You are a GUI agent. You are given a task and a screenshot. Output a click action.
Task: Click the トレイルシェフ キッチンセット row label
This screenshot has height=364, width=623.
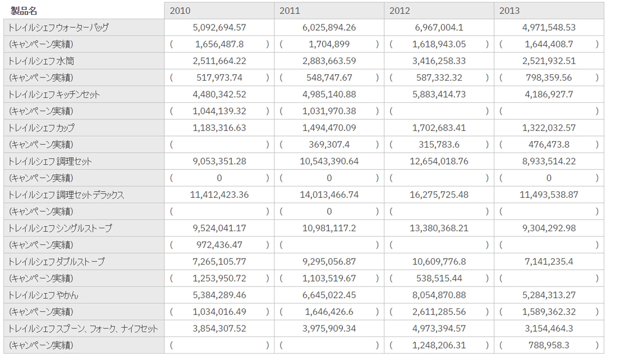pyautogui.click(x=84, y=94)
